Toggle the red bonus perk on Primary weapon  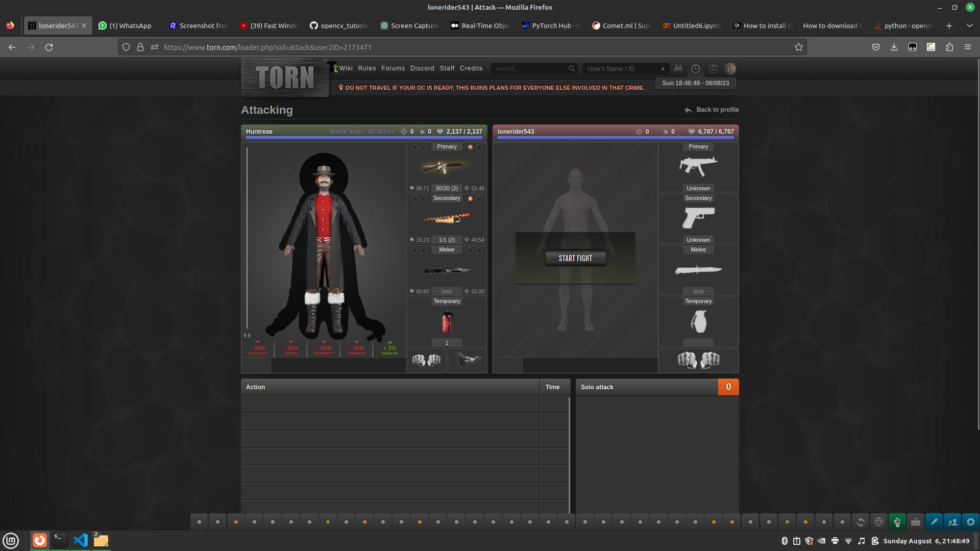pos(470,147)
